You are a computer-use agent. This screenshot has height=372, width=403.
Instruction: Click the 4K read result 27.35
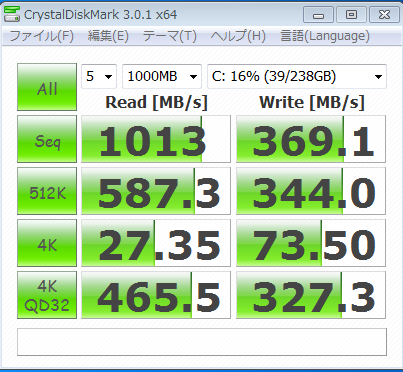click(x=156, y=243)
